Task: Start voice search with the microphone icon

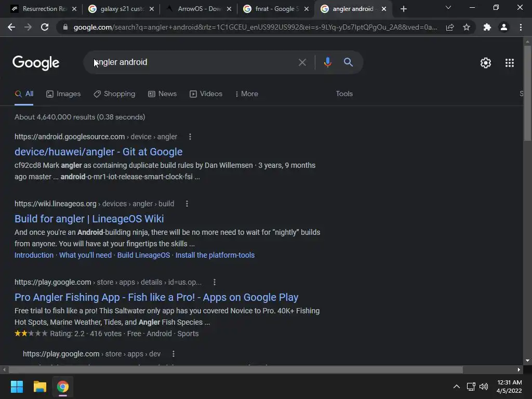Action: point(327,62)
